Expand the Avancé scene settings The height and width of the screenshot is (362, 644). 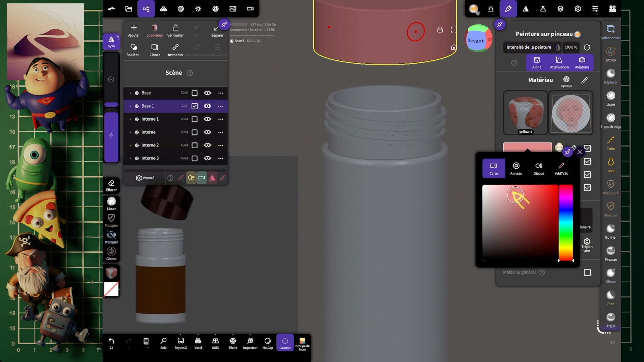tap(145, 178)
